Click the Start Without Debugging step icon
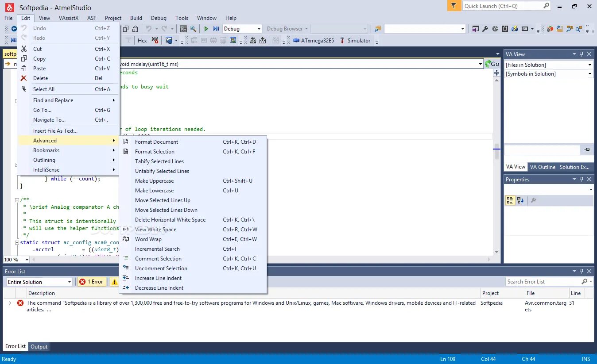The image size is (597, 364). point(216,29)
